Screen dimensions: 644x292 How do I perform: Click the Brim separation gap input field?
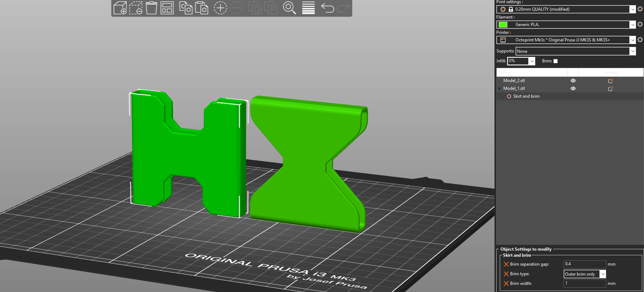pos(585,264)
